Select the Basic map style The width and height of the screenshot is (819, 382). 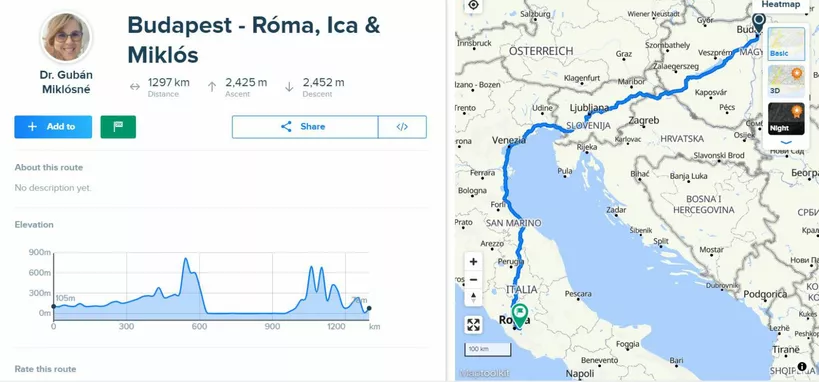click(786, 43)
